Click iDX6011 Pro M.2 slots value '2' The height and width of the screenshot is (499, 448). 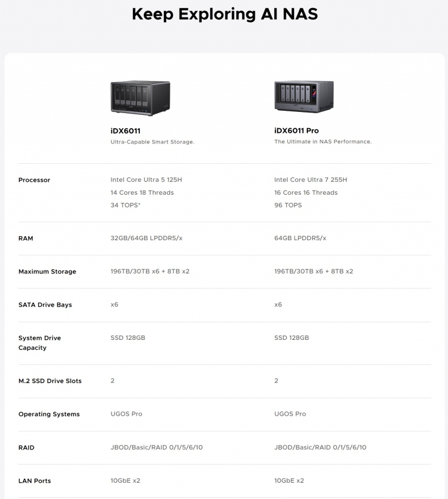(x=276, y=381)
